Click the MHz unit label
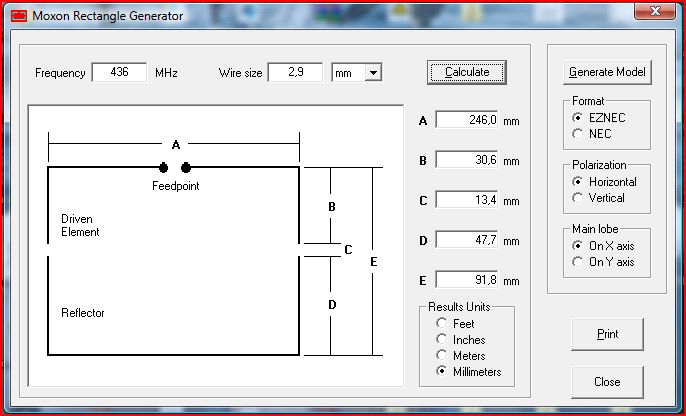The height and width of the screenshot is (416, 686). (x=166, y=73)
